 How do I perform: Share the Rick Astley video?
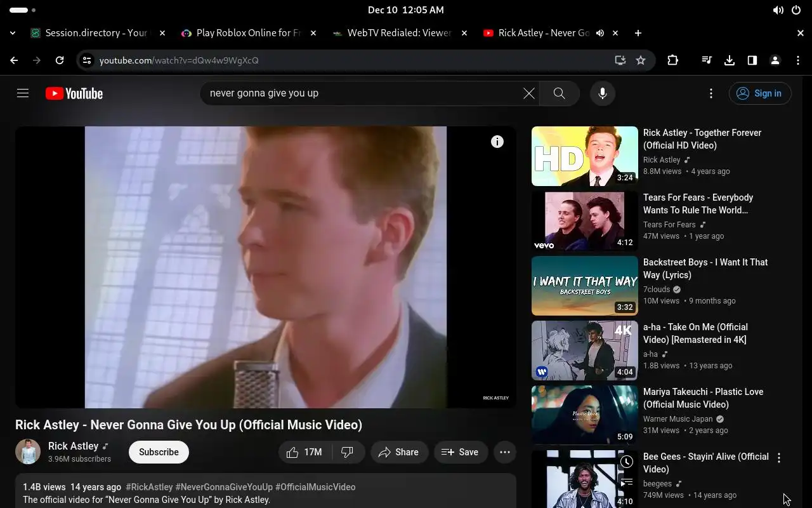click(399, 452)
